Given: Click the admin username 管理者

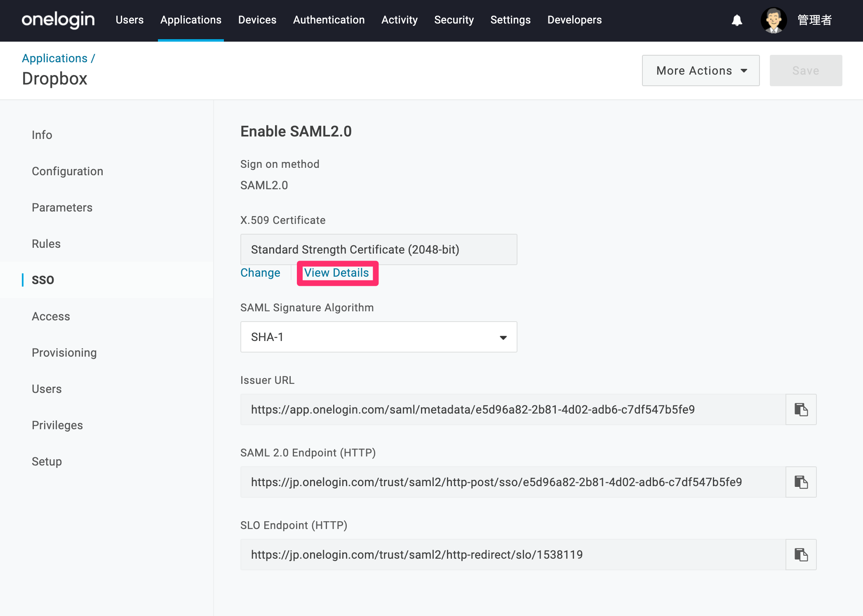Looking at the screenshot, I should [815, 20].
